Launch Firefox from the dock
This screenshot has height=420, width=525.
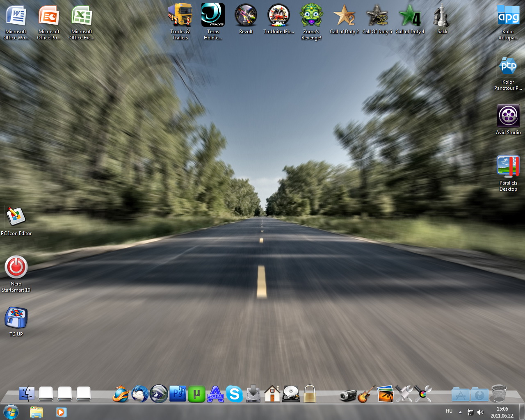(121, 394)
